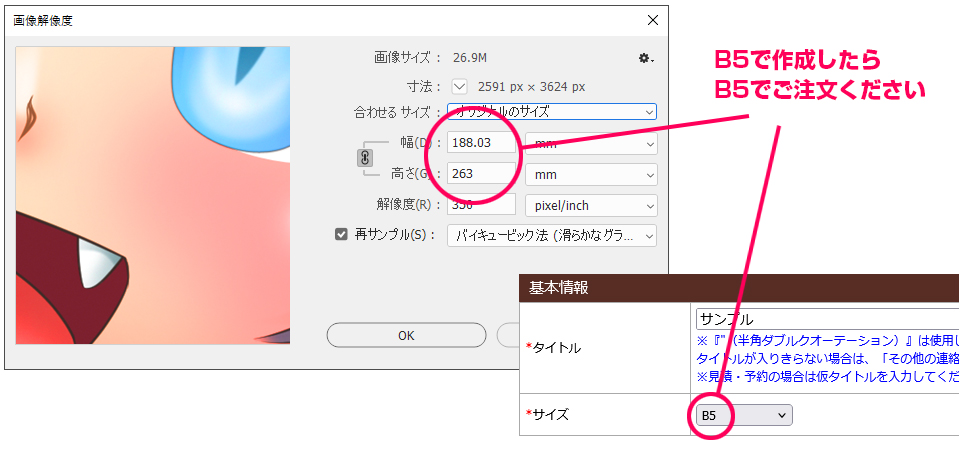Open the 合わせるサイズ preset dropdown

point(552,112)
